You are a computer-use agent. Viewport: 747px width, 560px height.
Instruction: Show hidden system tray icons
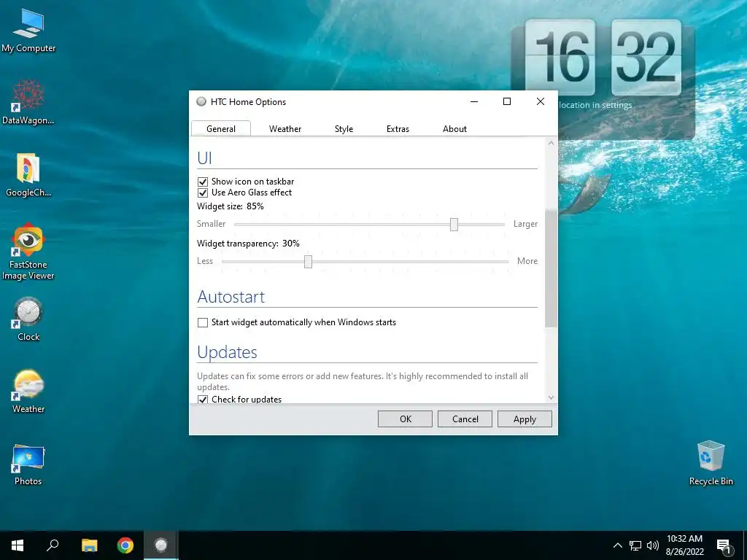[x=617, y=545]
